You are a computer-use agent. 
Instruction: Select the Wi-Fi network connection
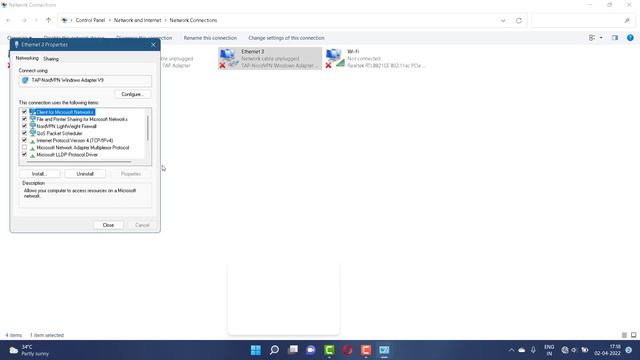[376, 58]
